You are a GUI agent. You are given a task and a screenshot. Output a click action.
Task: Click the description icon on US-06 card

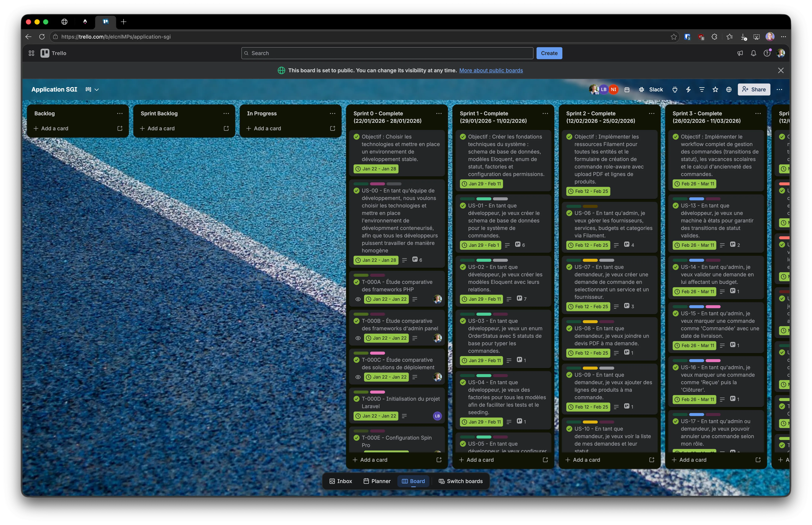[x=616, y=245]
